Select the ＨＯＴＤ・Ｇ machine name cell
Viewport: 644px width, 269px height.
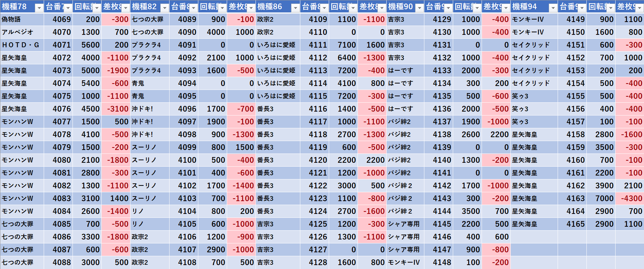pos(22,45)
